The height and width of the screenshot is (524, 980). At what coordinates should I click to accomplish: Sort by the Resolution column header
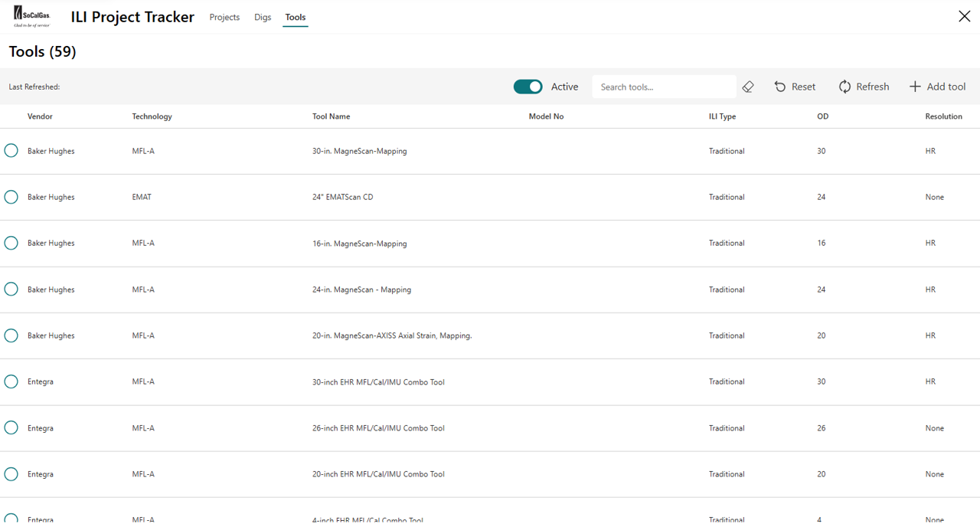pos(943,116)
